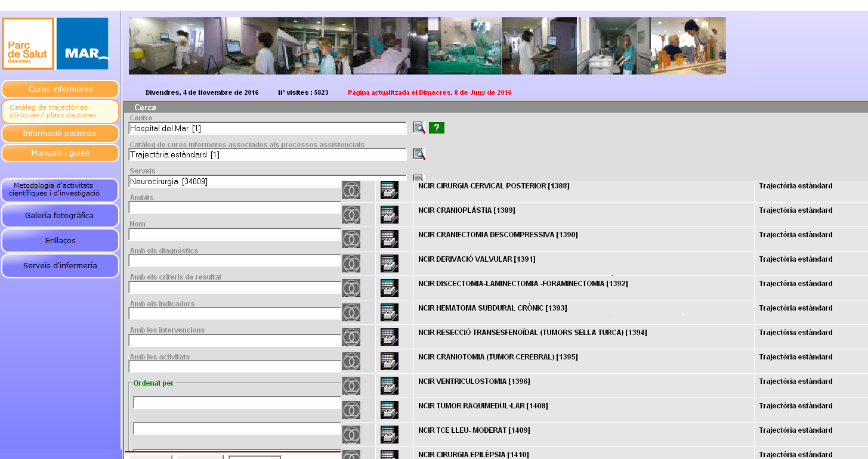
Task: Open schedule grid icon for CIRURGIA CERVICAL POSTERIOR
Action: (390, 190)
